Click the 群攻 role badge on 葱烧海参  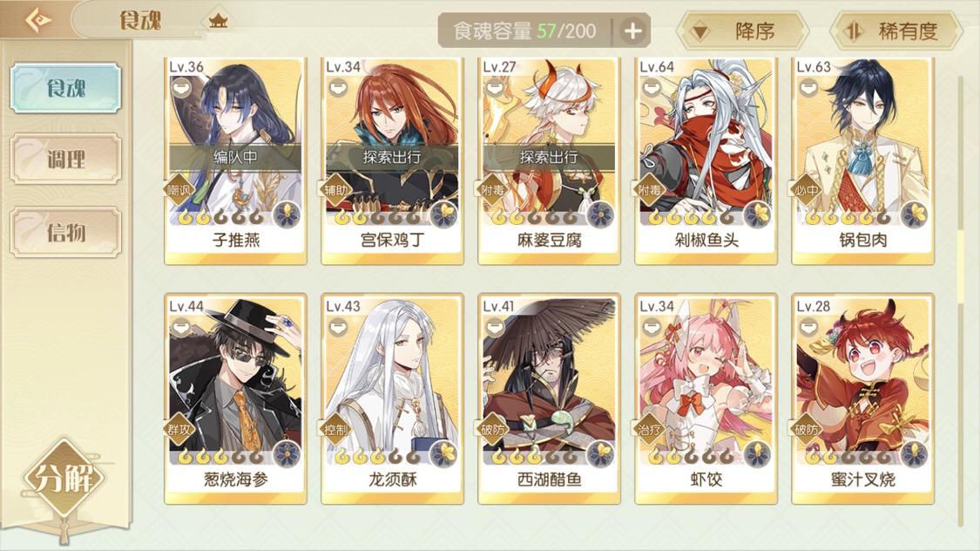(x=178, y=430)
